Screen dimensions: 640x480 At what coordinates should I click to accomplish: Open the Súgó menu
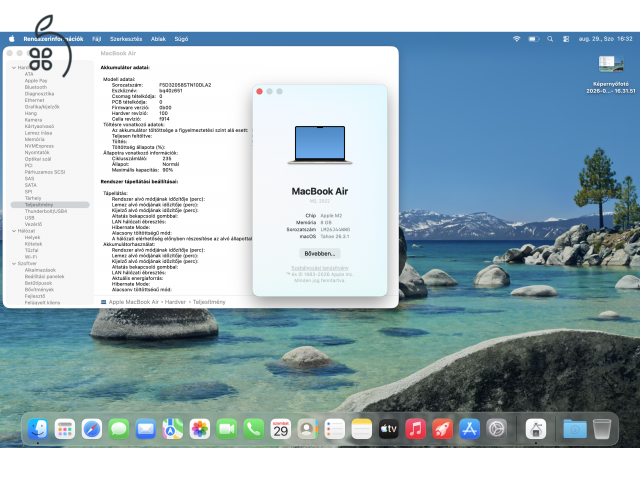click(x=181, y=39)
